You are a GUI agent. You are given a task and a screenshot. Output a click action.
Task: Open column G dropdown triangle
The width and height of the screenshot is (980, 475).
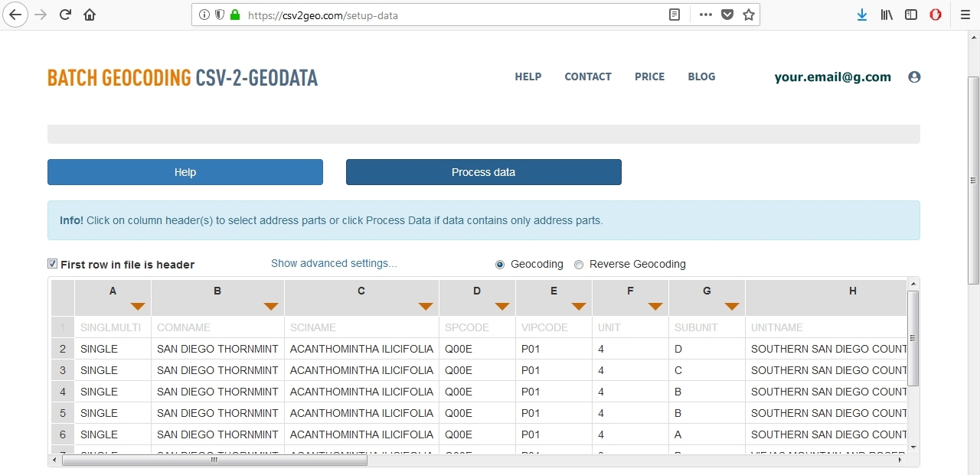732,307
